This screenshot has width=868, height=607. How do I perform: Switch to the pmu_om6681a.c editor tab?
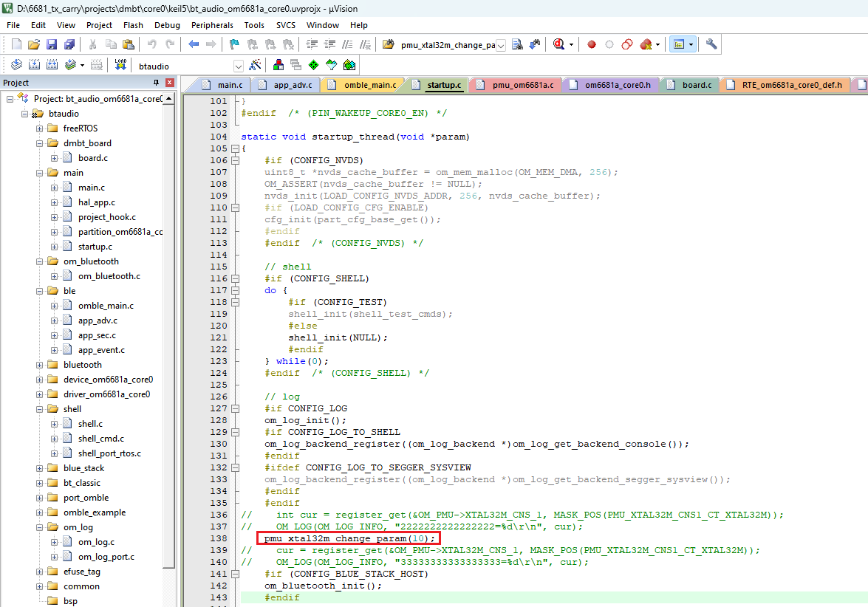pyautogui.click(x=516, y=85)
